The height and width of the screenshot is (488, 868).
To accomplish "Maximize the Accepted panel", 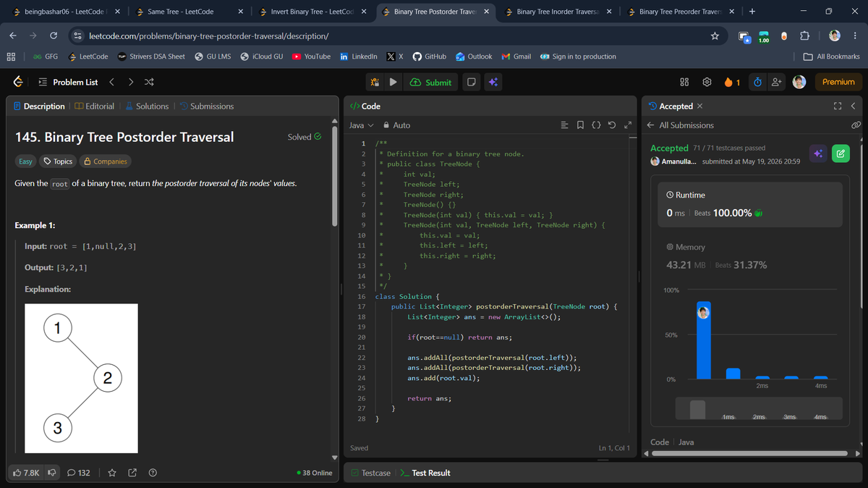I will [838, 106].
